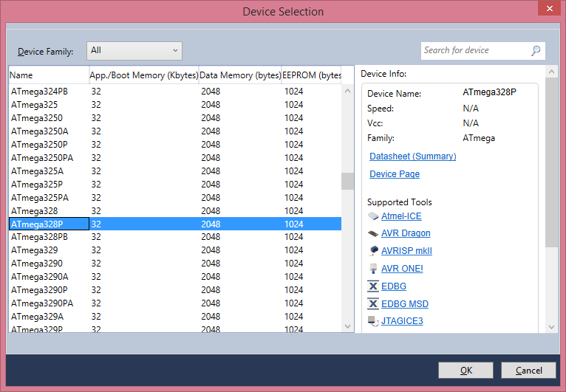The height and width of the screenshot is (392, 566).
Task: Select the highlighted ATmega328P device row
Action: tap(175, 224)
